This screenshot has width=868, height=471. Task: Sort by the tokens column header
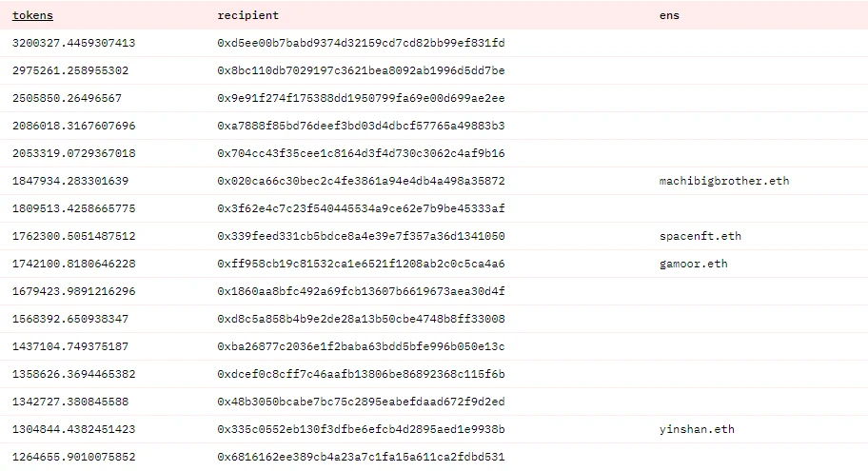32,15
